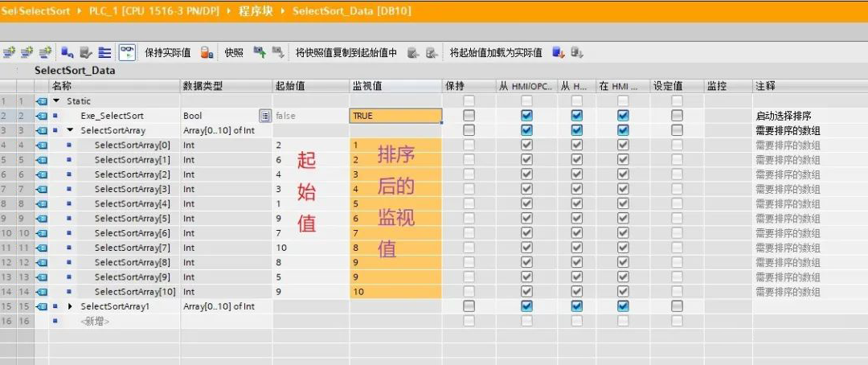
Task: Click second icon right of 将快照值复制到起始值中
Action: click(432, 52)
